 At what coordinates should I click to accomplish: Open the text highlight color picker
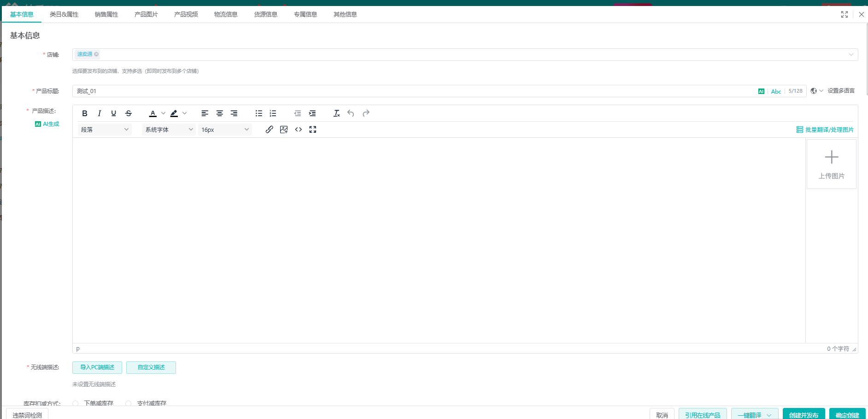click(x=174, y=113)
